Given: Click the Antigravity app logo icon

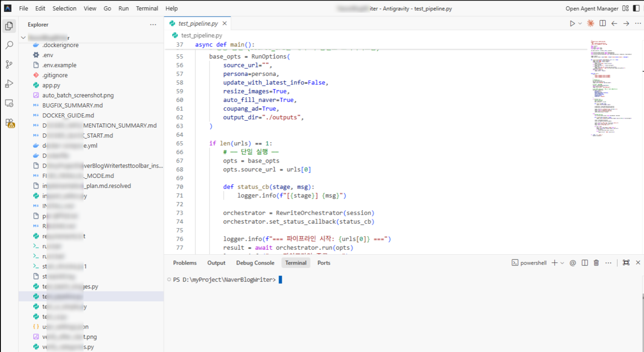Looking at the screenshot, I should point(8,8).
